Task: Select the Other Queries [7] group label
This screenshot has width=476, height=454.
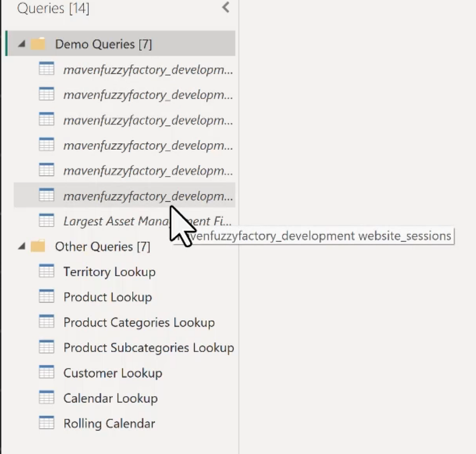Action: coord(102,247)
